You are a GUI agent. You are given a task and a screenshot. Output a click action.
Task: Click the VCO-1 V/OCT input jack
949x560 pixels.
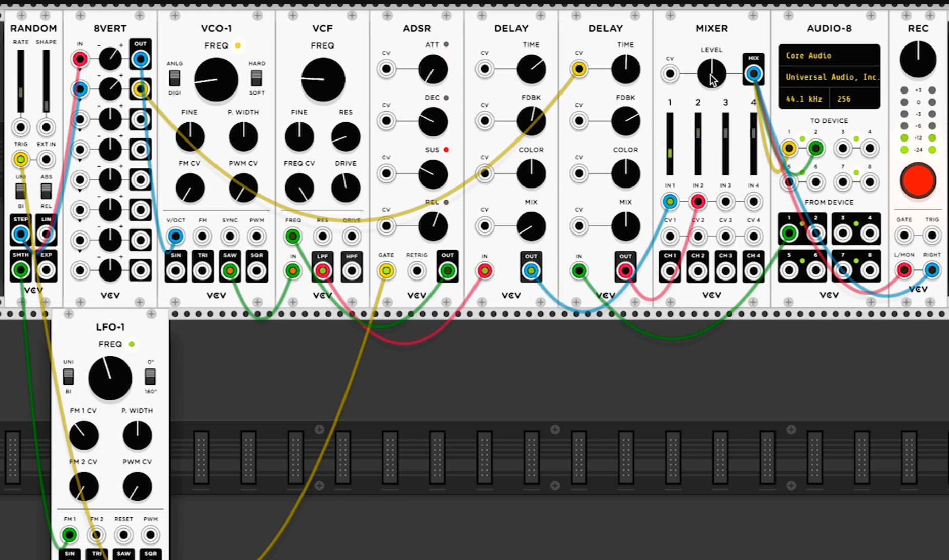(x=176, y=236)
